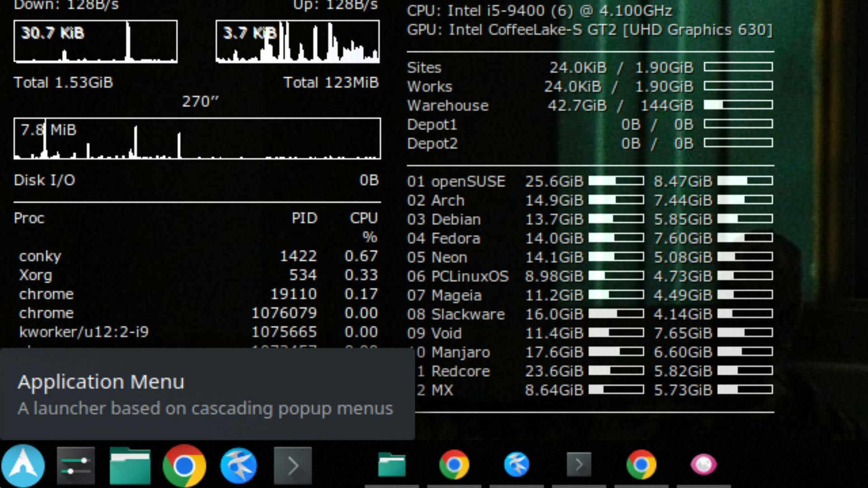The image size is (868, 488).
Task: Click the 'Sites' mount label
Action: click(424, 68)
